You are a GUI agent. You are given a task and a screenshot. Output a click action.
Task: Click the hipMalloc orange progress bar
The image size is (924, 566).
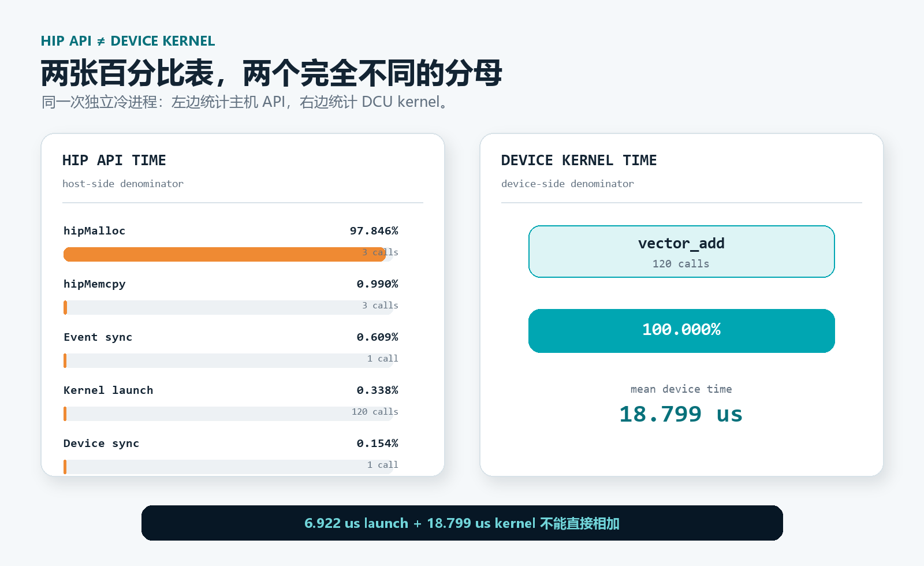(x=225, y=254)
